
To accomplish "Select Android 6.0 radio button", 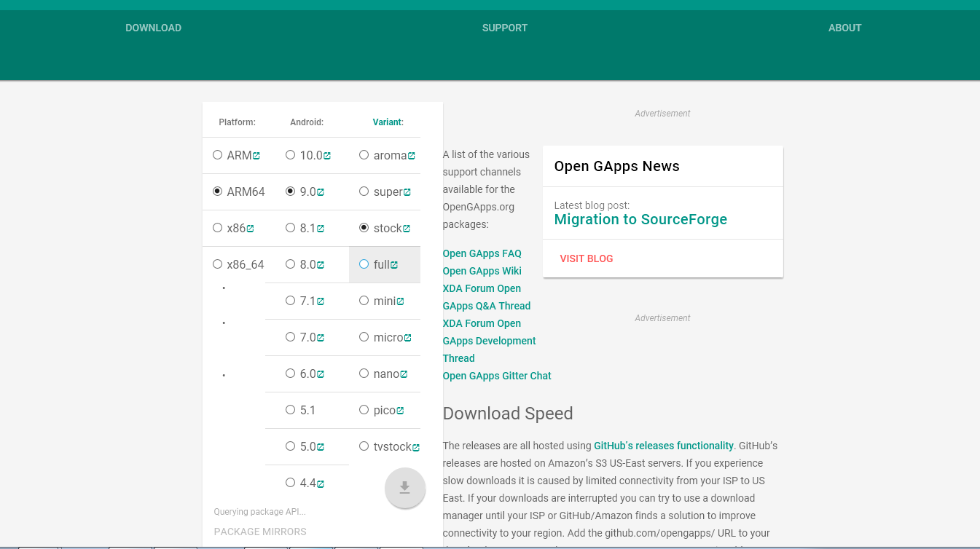I will tap(290, 374).
